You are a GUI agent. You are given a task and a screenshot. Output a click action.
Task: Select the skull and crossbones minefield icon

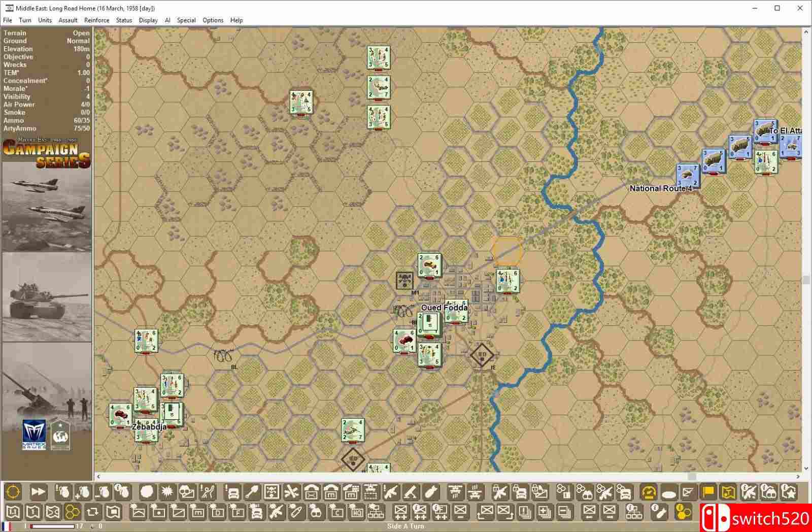point(272,492)
